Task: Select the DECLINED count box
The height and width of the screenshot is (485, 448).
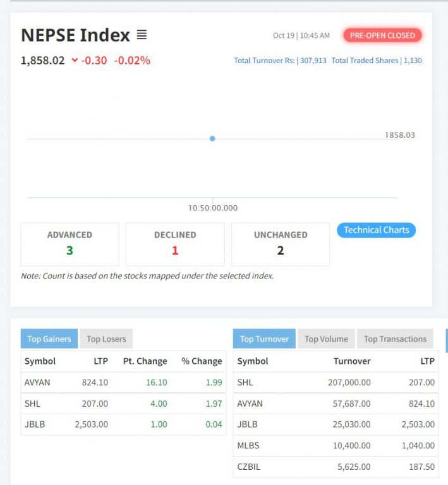Action: coord(175,244)
